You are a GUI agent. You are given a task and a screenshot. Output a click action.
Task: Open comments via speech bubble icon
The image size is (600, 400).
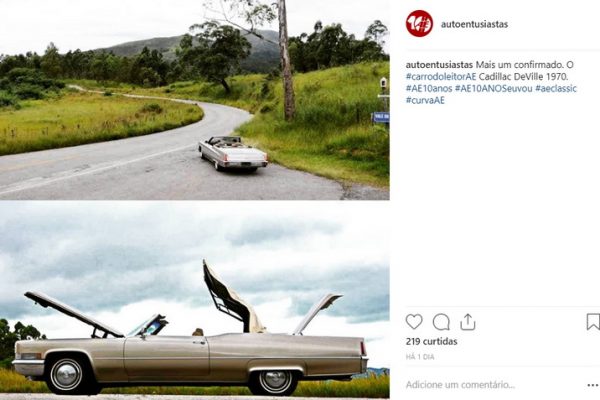pyautogui.click(x=441, y=322)
